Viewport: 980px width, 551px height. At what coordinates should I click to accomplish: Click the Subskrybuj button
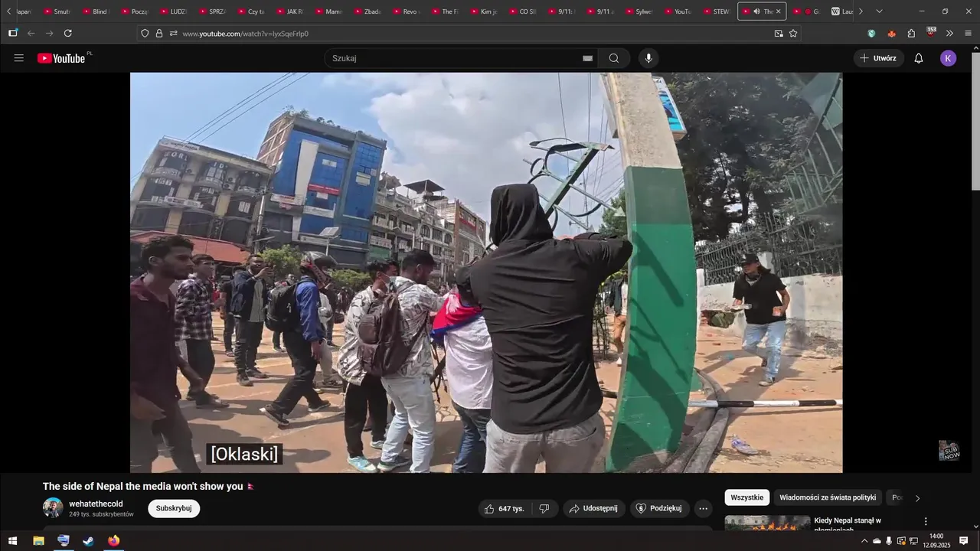174,508
